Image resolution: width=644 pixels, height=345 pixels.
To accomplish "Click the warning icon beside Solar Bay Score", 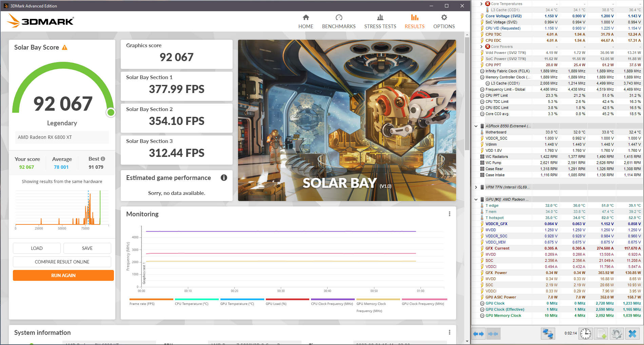I will (x=64, y=48).
